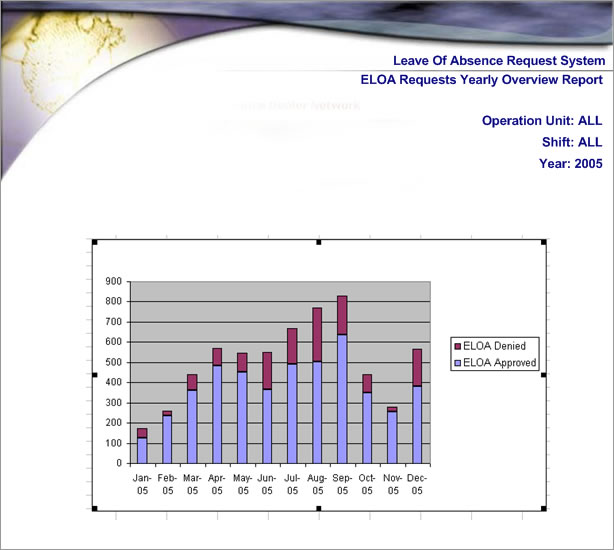614x550 pixels.
Task: Click the top-center chart resize handle
Action: pyautogui.click(x=319, y=242)
